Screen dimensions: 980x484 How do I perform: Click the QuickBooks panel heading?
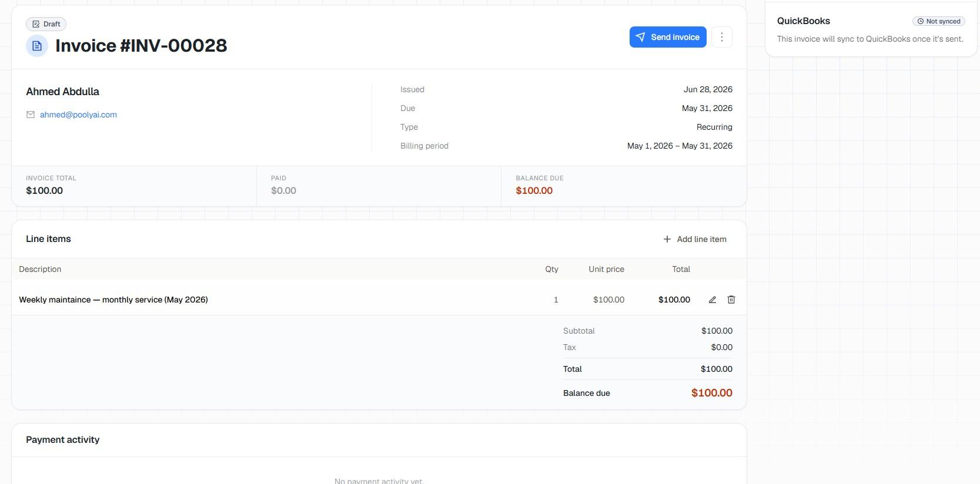(803, 21)
